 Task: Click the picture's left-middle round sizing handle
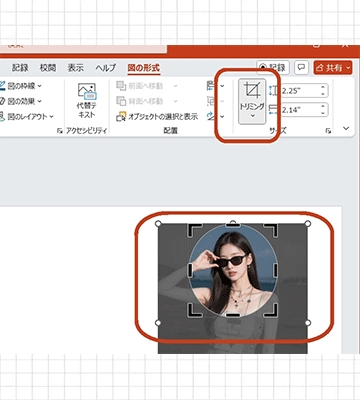click(158, 323)
